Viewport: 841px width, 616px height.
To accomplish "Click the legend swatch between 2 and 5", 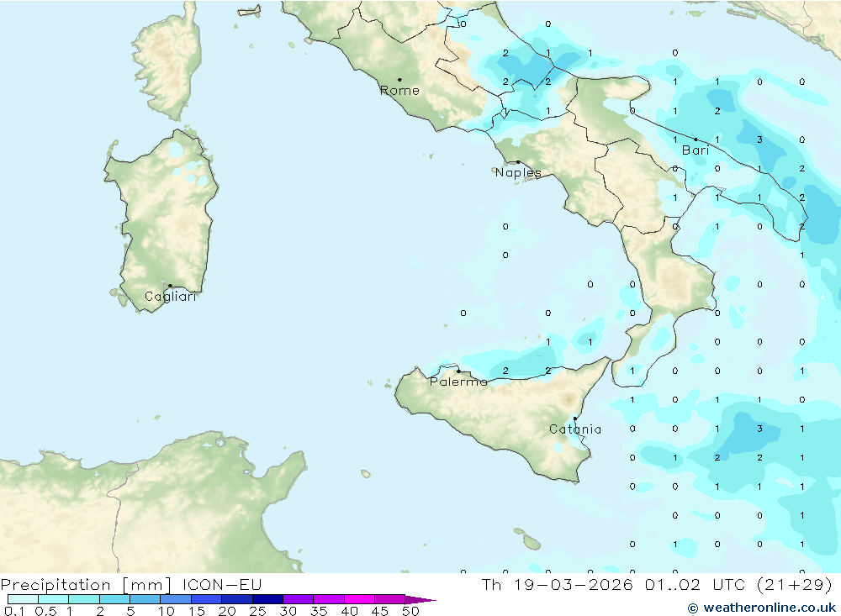I will click(x=114, y=599).
